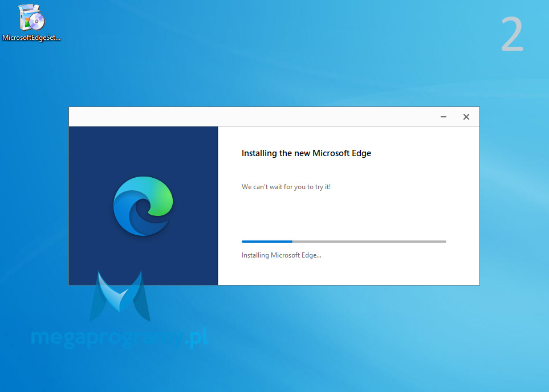Click 'We can't wait for you to try it!' text
Image resolution: width=549 pixels, height=392 pixels.
click(x=286, y=187)
